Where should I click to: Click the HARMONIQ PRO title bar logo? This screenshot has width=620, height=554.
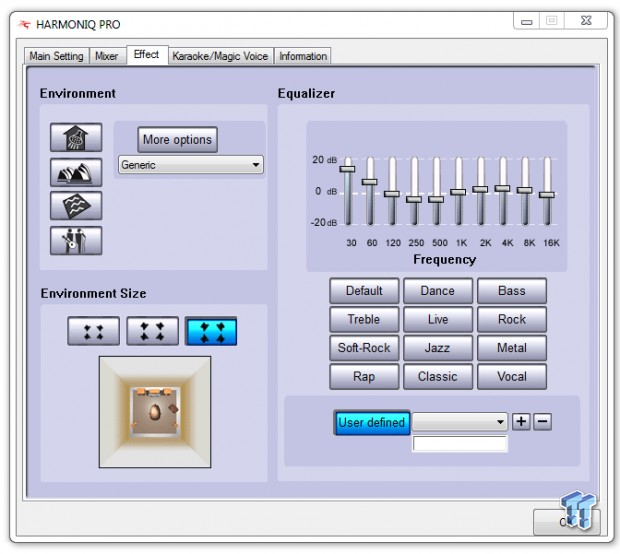click(x=24, y=25)
